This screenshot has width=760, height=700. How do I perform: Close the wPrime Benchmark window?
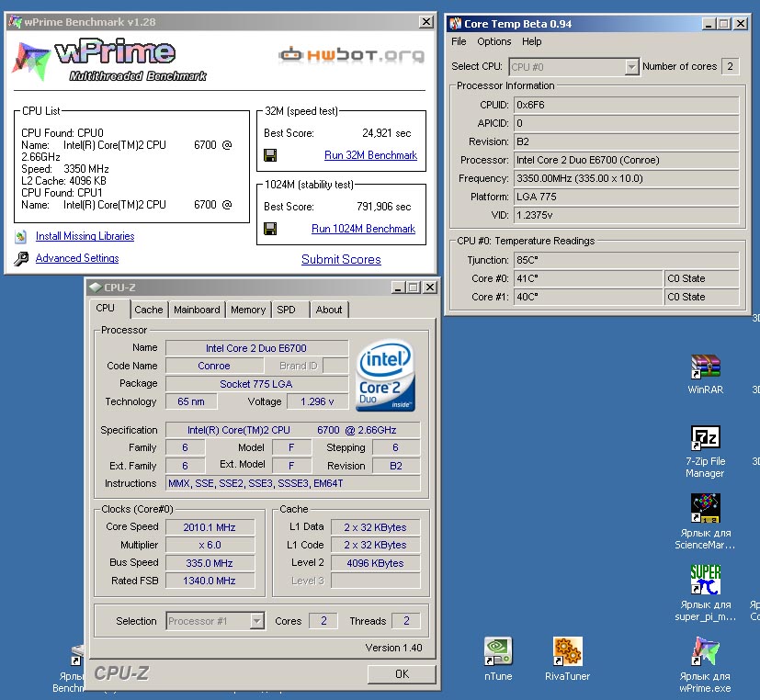426,22
